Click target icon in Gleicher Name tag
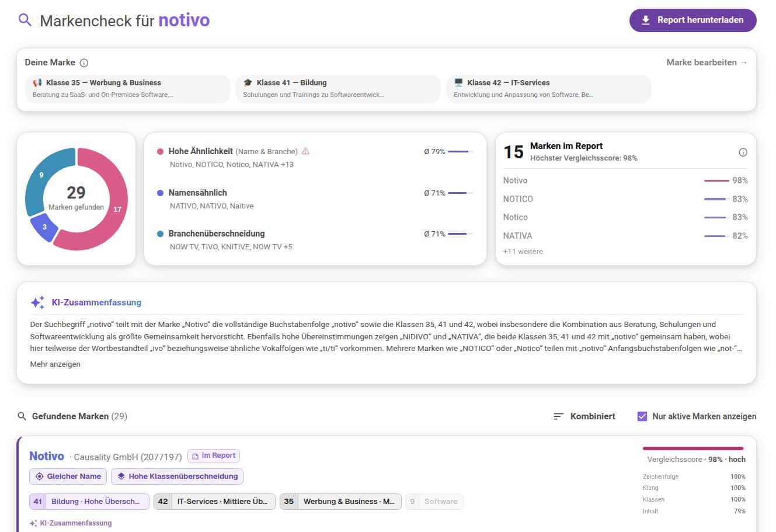The width and height of the screenshot is (776, 532). 40,477
